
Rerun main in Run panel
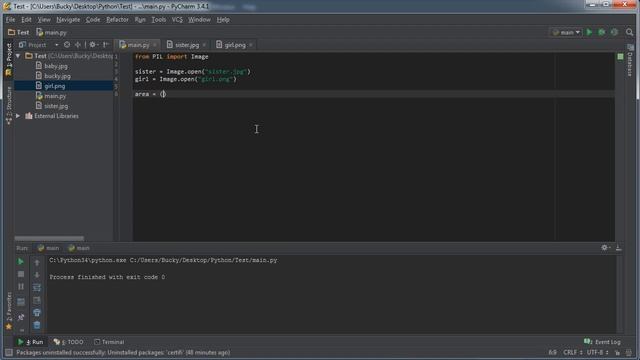(x=20, y=262)
